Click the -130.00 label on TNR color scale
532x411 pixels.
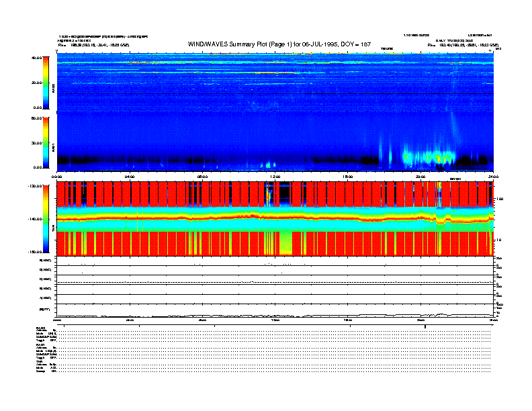(35, 186)
